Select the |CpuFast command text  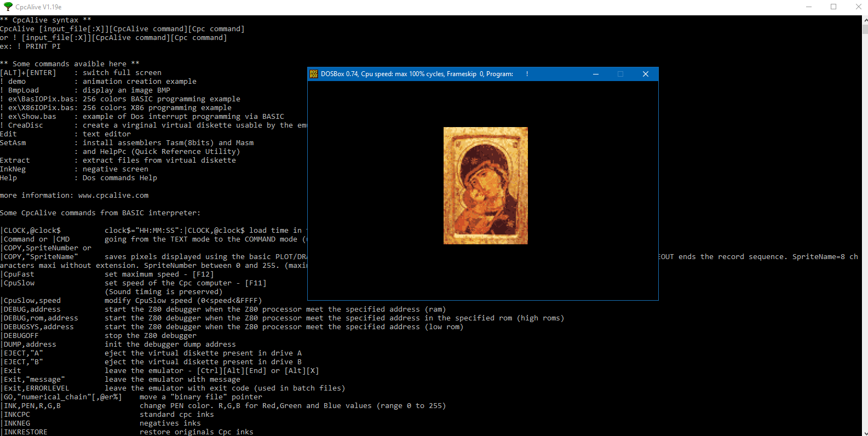tap(18, 274)
